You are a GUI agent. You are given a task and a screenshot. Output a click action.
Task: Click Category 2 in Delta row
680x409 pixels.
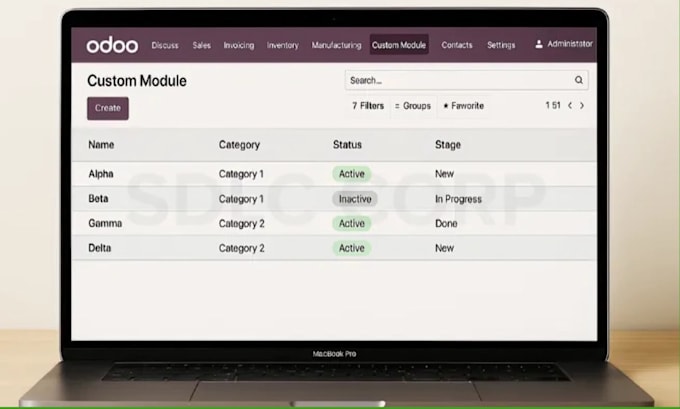pyautogui.click(x=242, y=249)
